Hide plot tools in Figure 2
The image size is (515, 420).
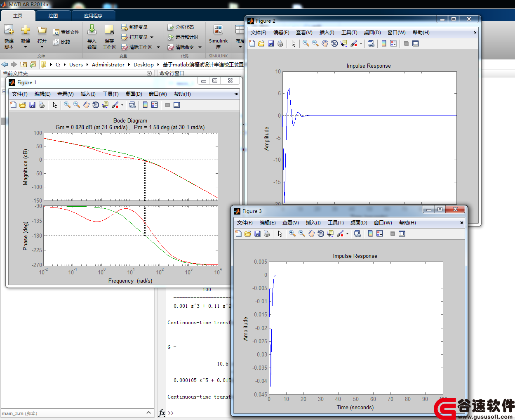(406, 43)
